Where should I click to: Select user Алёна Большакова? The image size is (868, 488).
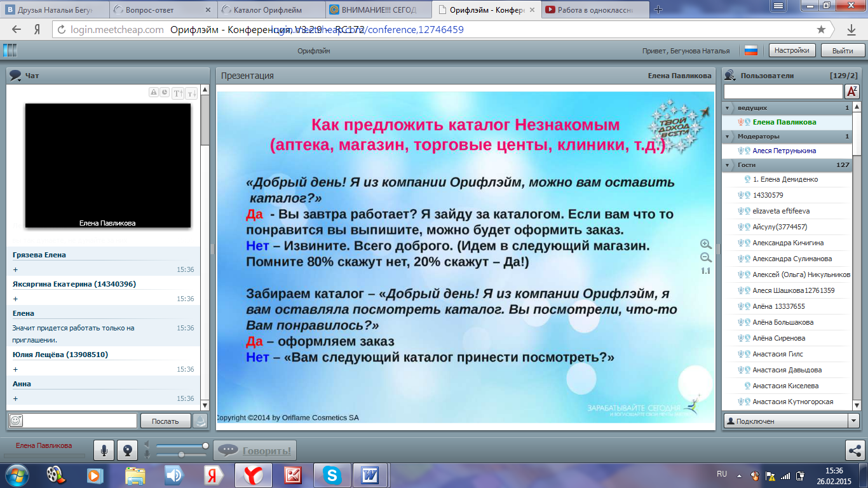click(x=792, y=322)
